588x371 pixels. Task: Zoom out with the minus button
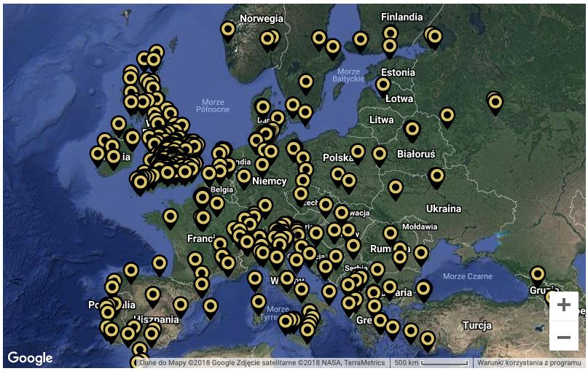point(564,337)
